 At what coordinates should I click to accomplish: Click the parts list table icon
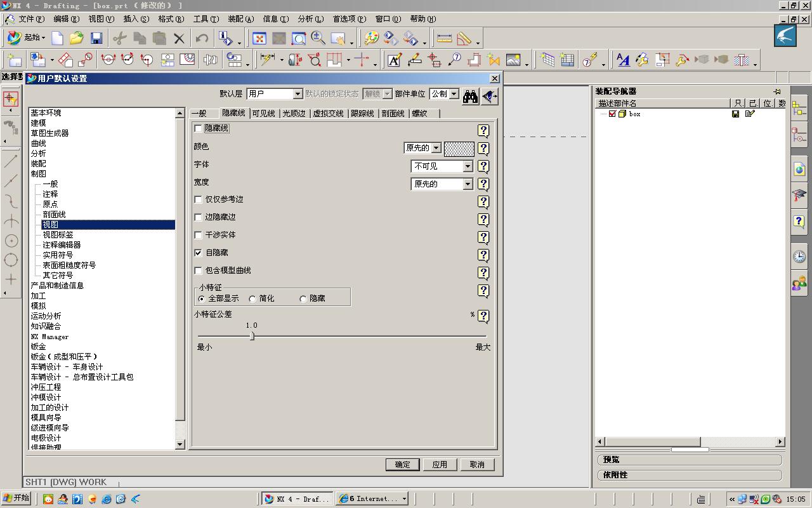click(567, 60)
